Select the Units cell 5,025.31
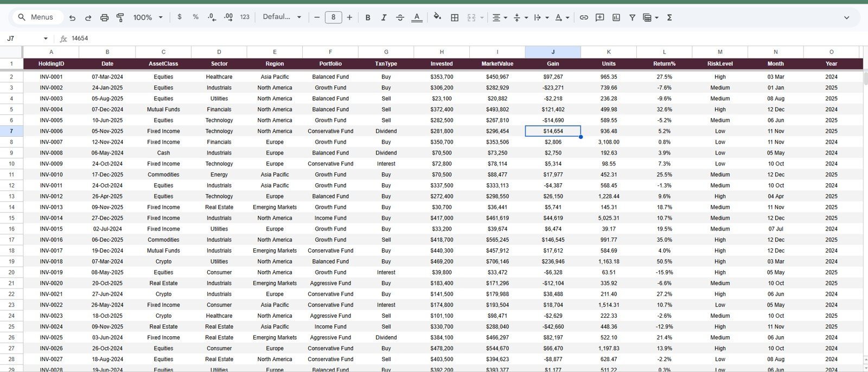Screen dimensions: 868x372 [x=609, y=218]
